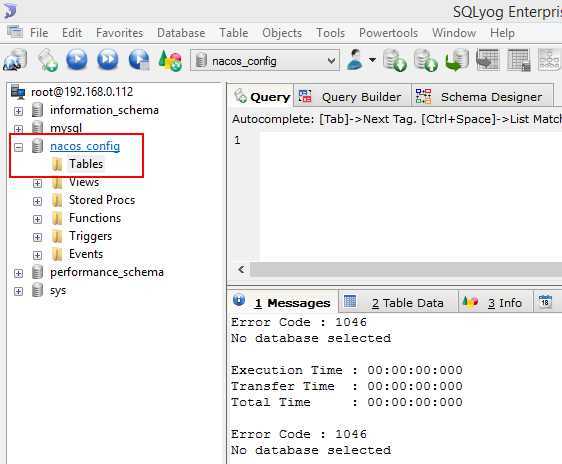Click the database sync green arrow icon
Screen dimensions: 562x464
click(457, 60)
